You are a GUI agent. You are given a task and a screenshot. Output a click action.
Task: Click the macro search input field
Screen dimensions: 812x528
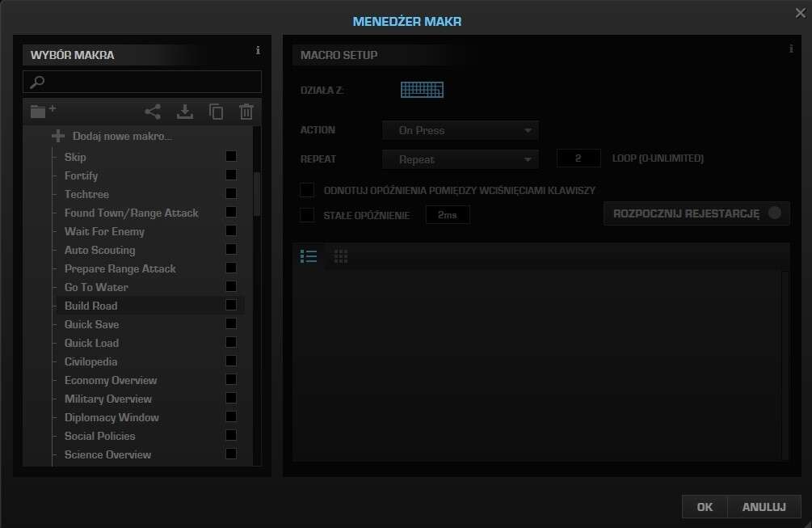(150, 82)
